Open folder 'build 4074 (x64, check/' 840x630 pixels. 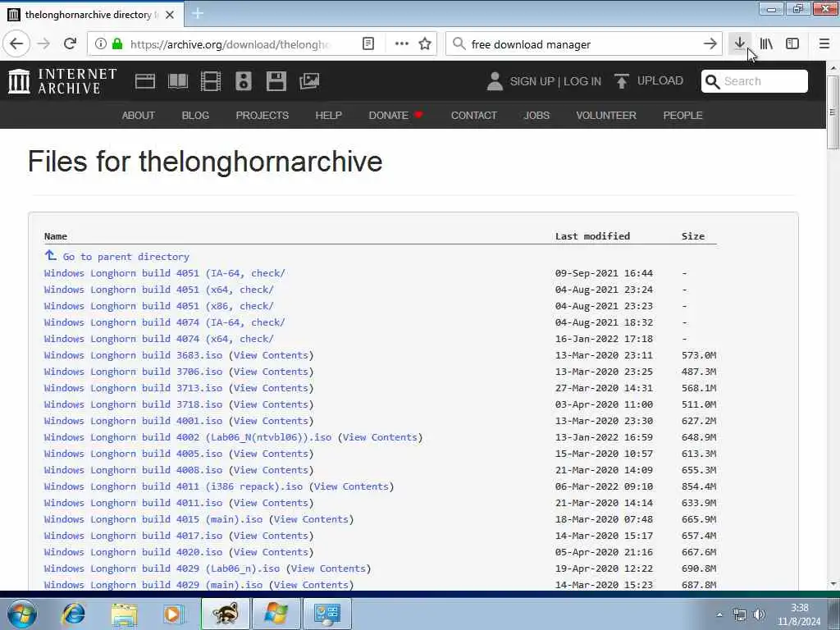tap(158, 339)
